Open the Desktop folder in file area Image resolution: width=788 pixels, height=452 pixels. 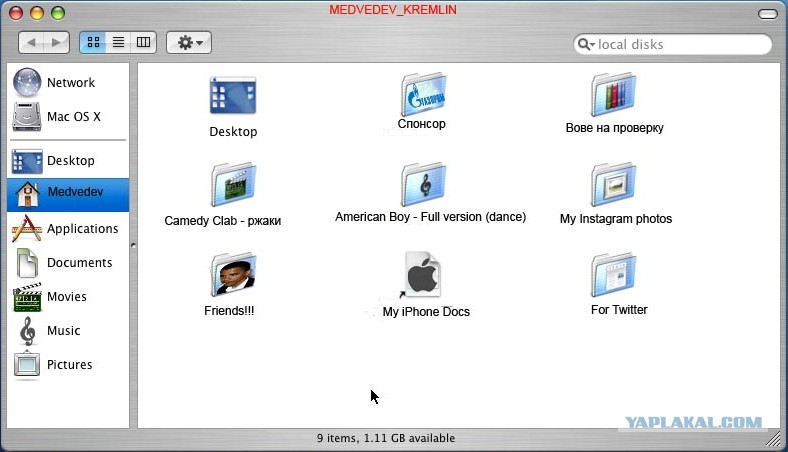coord(232,96)
